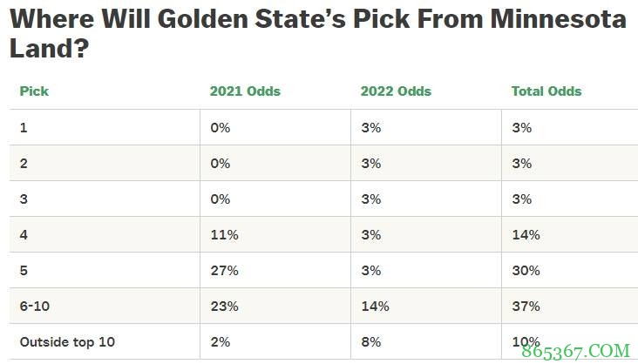Select the 27% cell in 2021 Odds
The height and width of the screenshot is (364, 638).
(224, 271)
